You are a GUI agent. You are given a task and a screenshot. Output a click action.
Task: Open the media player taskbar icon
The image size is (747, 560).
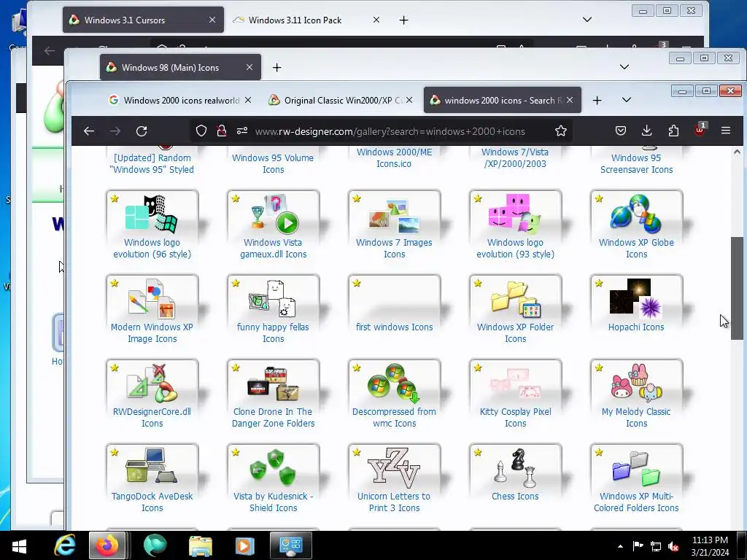(244, 545)
